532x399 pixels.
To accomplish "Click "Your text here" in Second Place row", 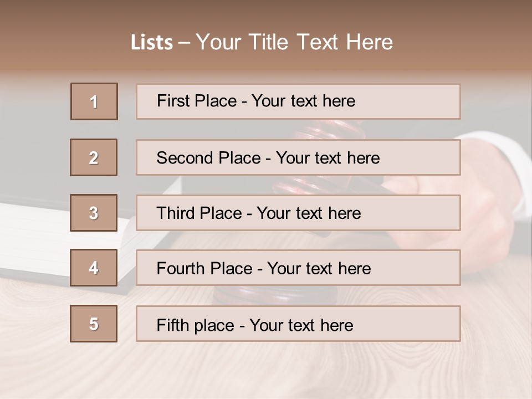I will [328, 158].
